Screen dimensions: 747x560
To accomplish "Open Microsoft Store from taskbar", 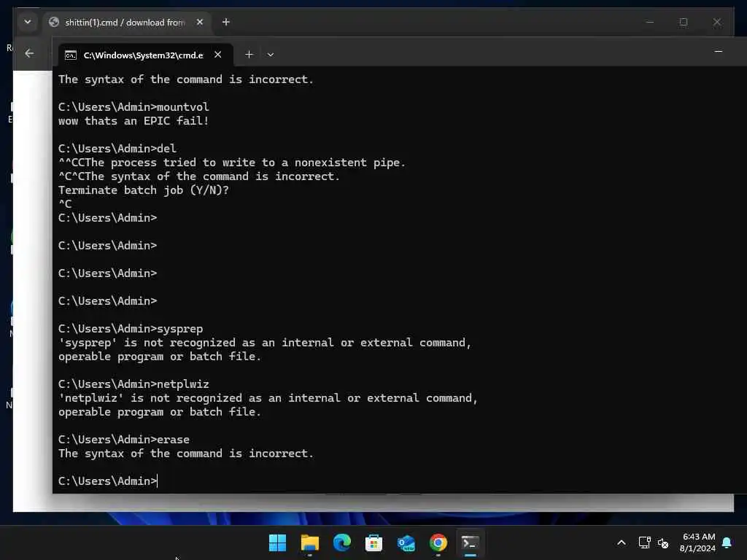I will [x=373, y=542].
